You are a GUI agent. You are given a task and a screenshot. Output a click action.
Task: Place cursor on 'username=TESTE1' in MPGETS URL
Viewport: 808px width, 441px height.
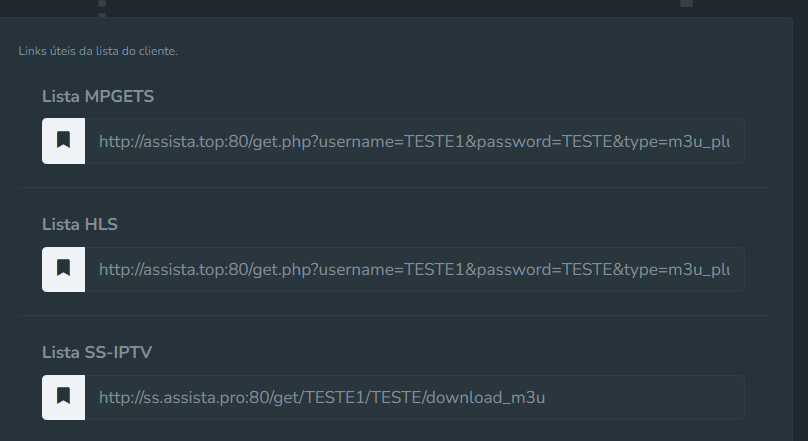(x=392, y=142)
